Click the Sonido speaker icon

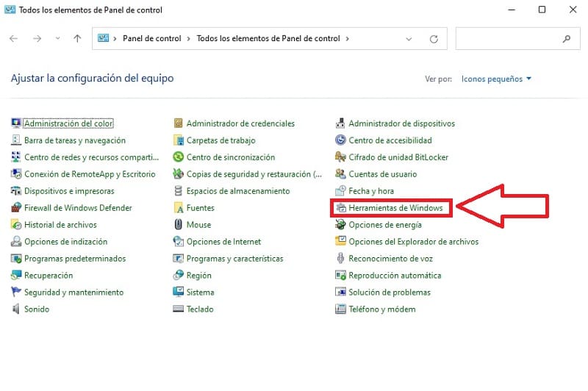pyautogui.click(x=15, y=309)
